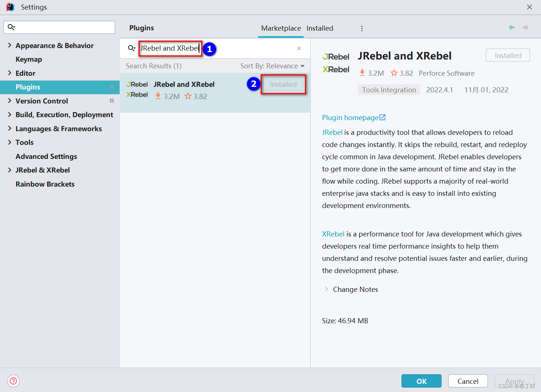Click the download count icon in the result row

158,96
